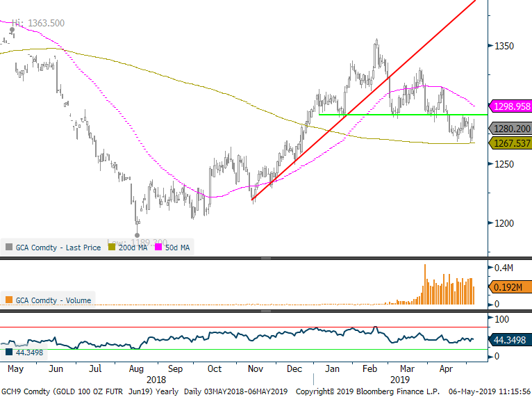
Task: Click the dark blue RSI legend swatch
Action: tap(9, 353)
